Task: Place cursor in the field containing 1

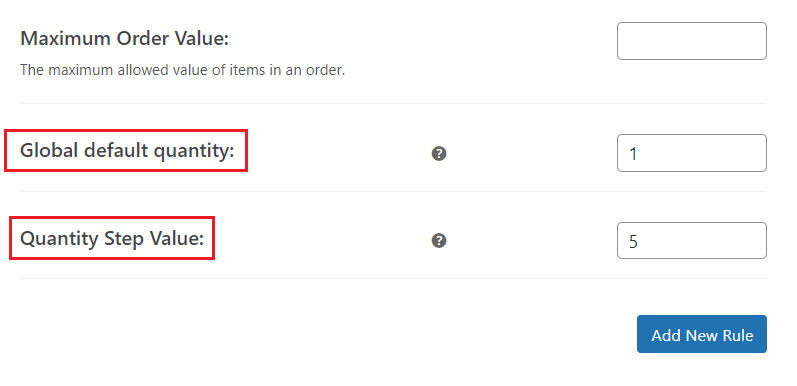Action: pyautogui.click(x=691, y=153)
